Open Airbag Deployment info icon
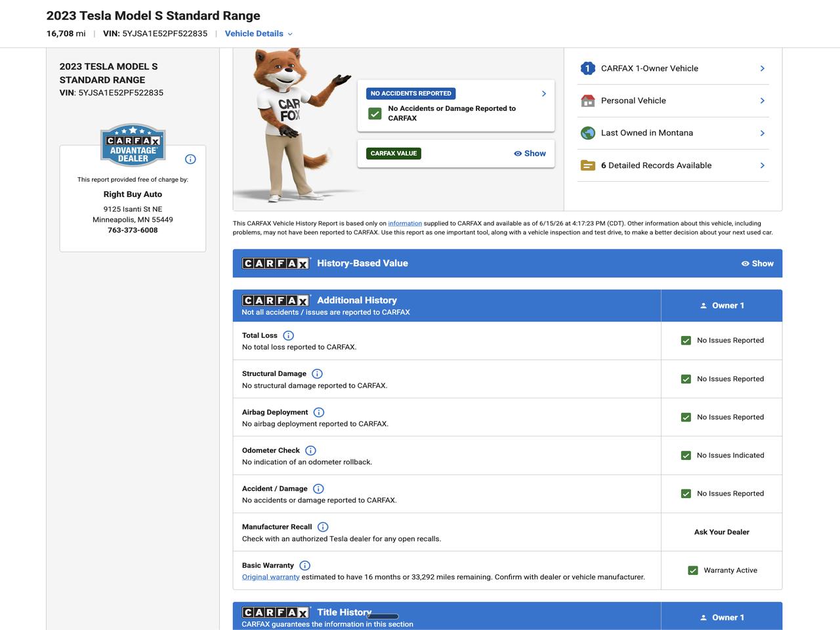840x630 pixels. pos(318,412)
